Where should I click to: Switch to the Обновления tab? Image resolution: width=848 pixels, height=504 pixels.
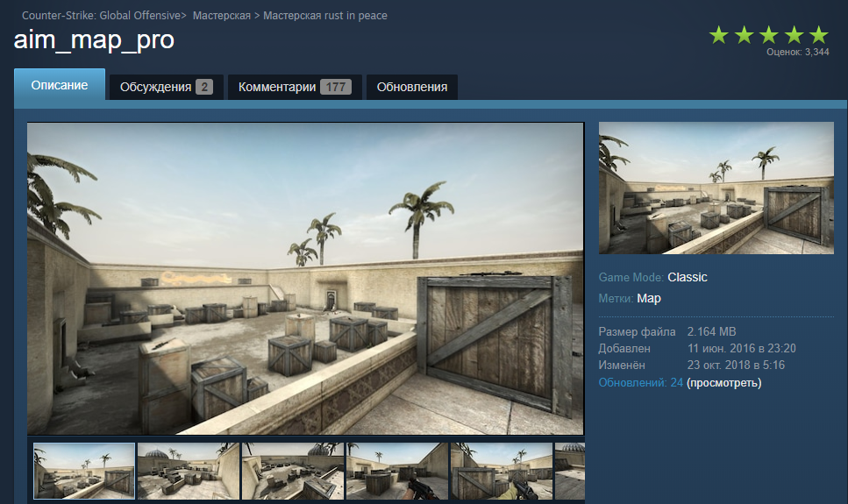tap(412, 87)
